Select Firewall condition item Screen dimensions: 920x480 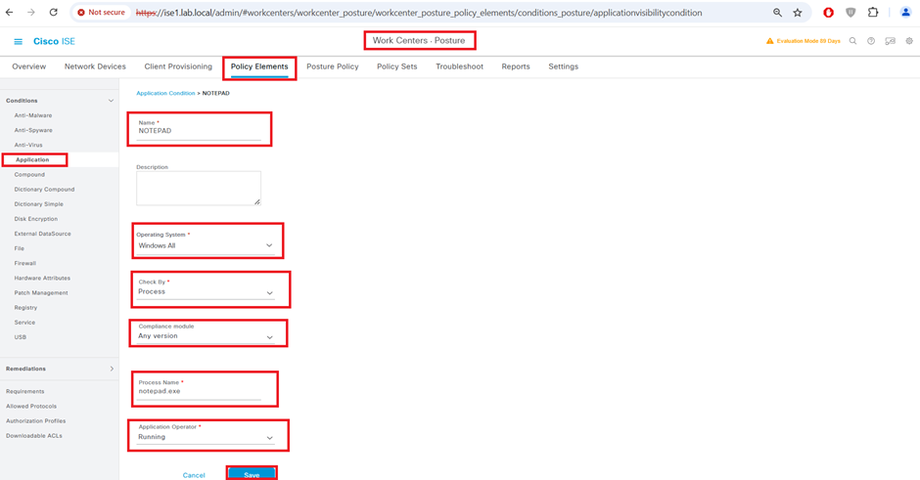25,263
